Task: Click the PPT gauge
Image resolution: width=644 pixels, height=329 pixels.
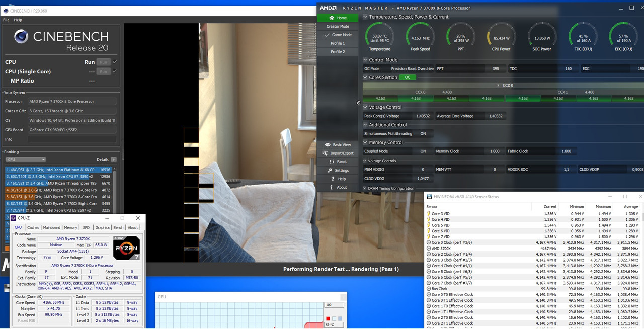Action: pyautogui.click(x=460, y=37)
